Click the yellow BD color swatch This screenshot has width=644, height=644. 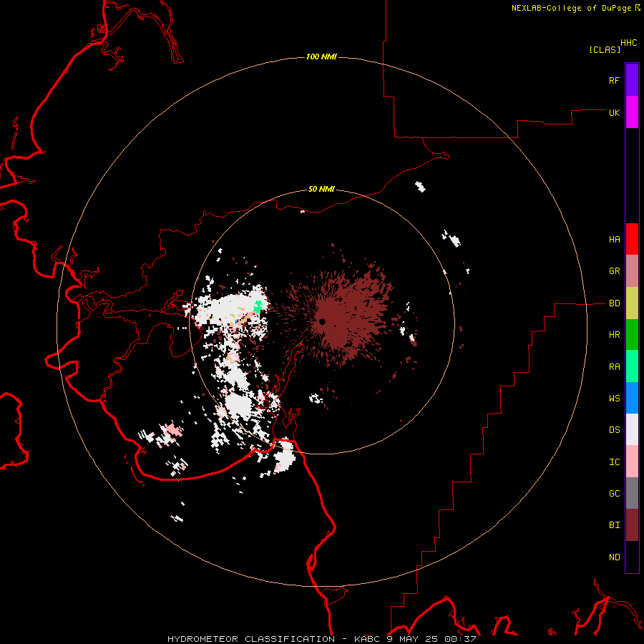point(632,303)
